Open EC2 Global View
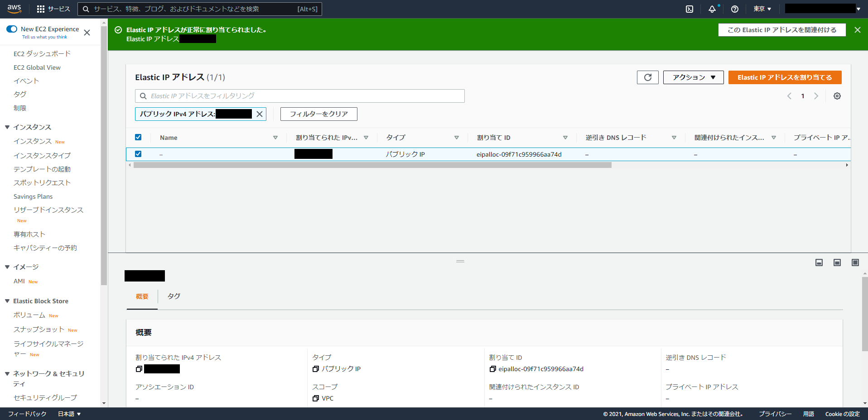Viewport: 868px width, 420px height. pos(37,67)
